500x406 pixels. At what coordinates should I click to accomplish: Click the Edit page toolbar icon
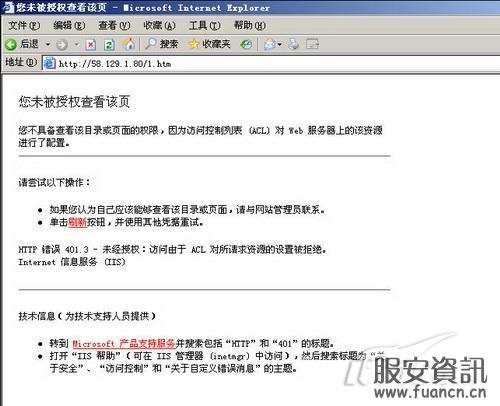click(x=312, y=44)
